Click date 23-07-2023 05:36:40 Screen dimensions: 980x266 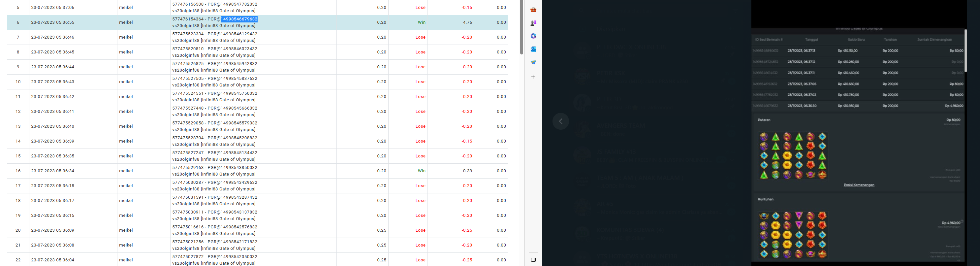pyautogui.click(x=53, y=126)
